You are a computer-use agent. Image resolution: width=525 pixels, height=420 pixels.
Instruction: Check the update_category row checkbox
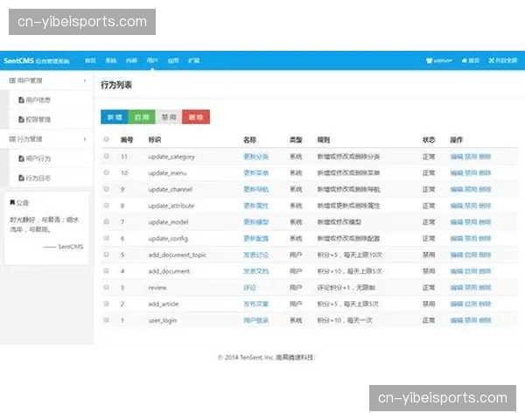107,156
